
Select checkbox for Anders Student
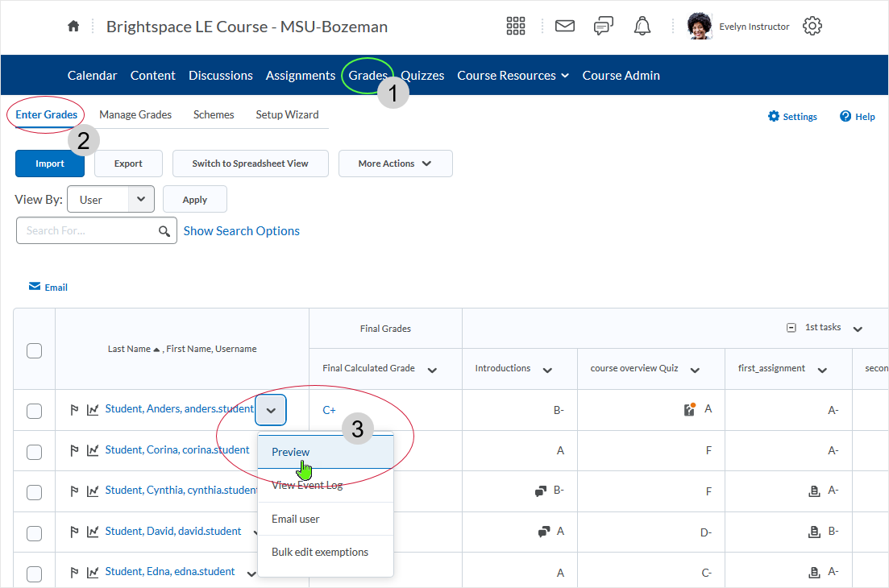point(34,411)
